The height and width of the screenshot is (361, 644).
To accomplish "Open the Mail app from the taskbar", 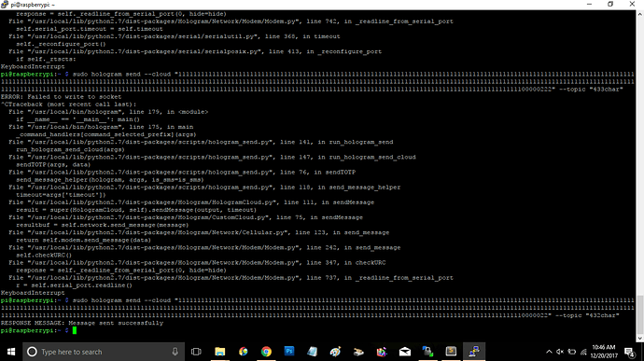I will [x=404, y=352].
